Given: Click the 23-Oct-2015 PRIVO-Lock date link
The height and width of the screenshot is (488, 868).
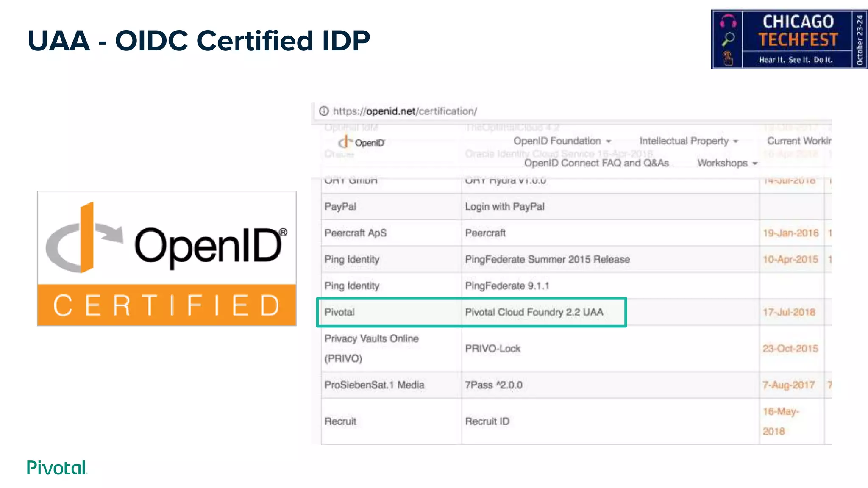Looking at the screenshot, I should click(x=790, y=349).
